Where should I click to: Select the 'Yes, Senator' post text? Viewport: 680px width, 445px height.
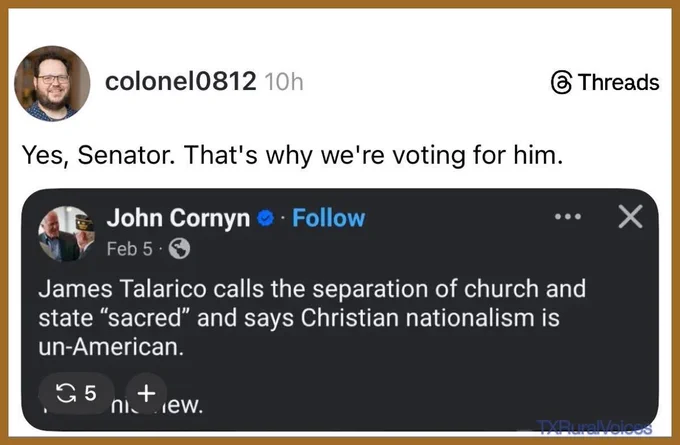coord(292,155)
